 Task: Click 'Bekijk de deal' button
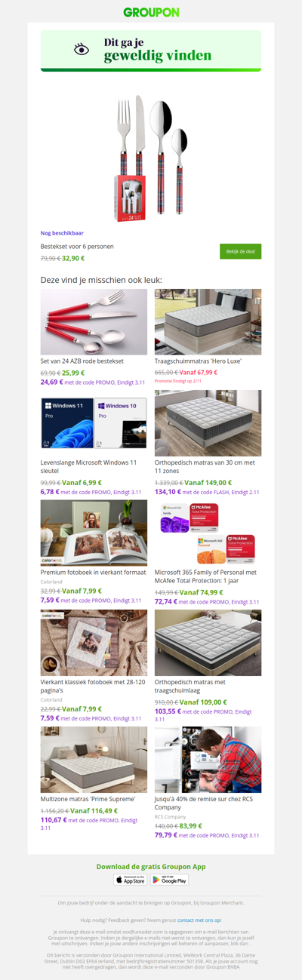pyautogui.click(x=240, y=252)
